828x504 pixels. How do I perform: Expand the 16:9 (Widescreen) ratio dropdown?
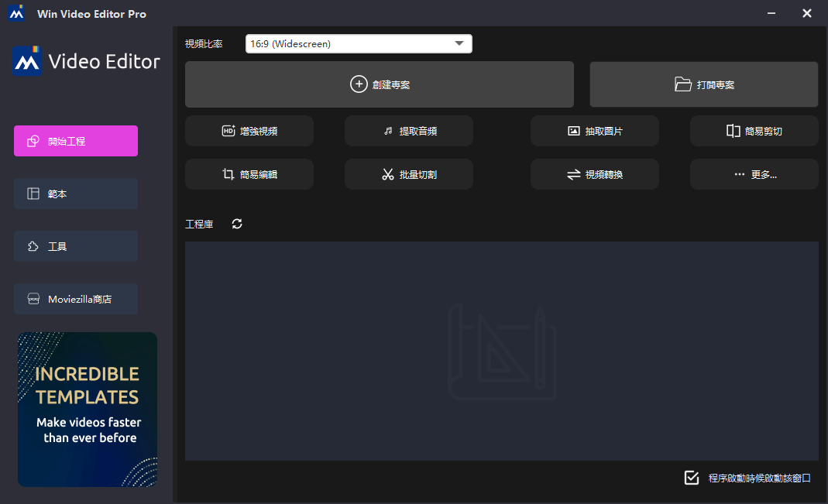tap(358, 44)
